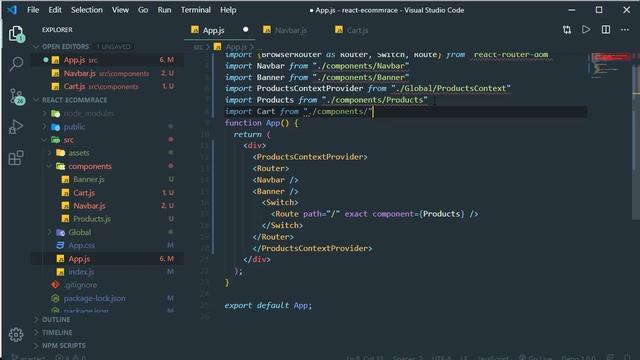Open the Search view in activity bar
640x360 pixels.
[16, 64]
